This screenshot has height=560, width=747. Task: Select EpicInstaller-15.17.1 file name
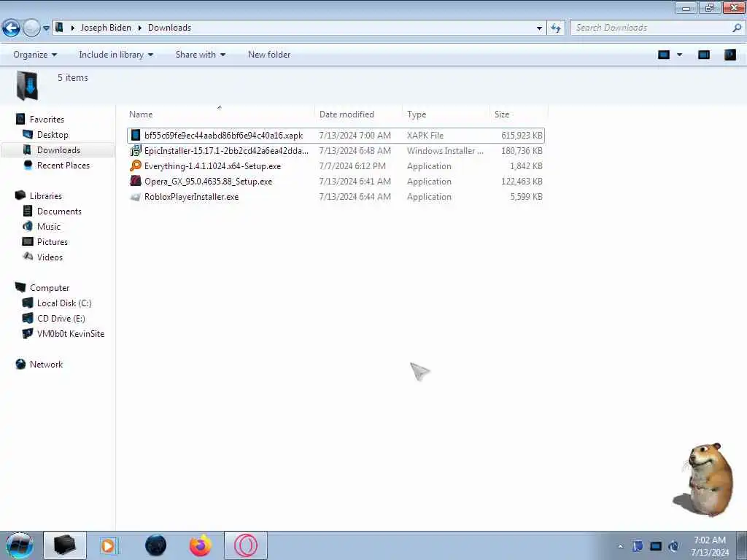[x=226, y=151]
